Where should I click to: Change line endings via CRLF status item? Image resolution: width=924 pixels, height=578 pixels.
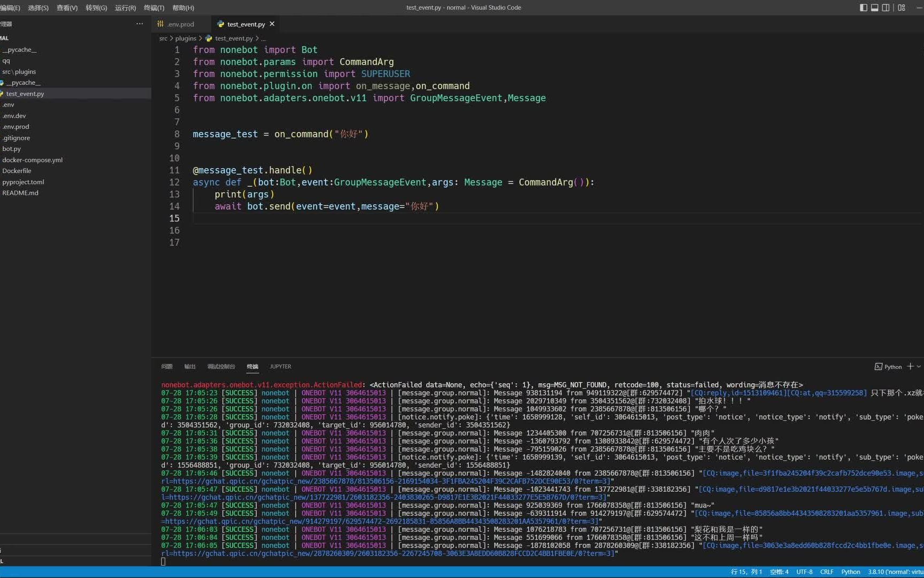(827, 572)
